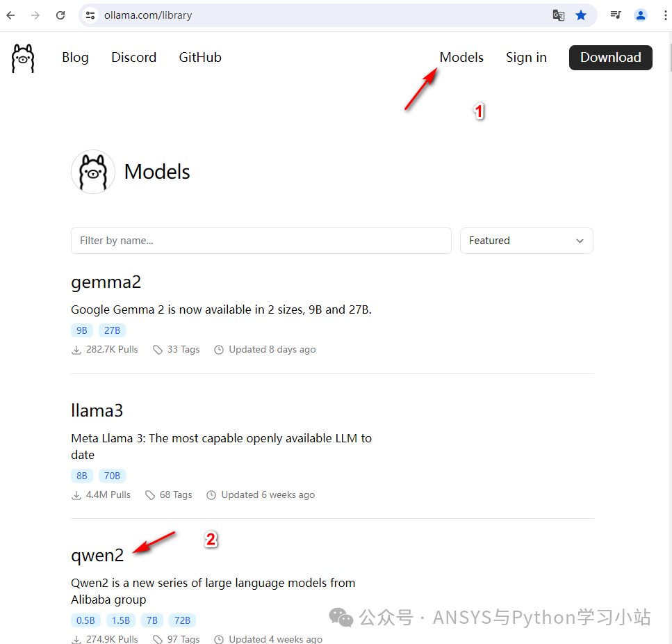The height and width of the screenshot is (644, 672).
Task: Click the clock icon beside Updated 8 days
Action: click(x=219, y=350)
